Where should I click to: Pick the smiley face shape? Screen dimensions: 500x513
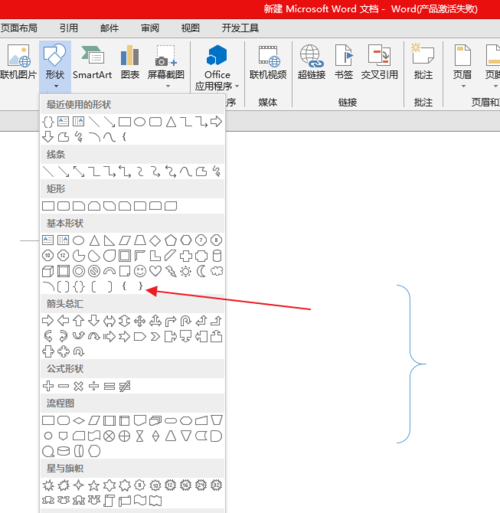tap(140, 271)
